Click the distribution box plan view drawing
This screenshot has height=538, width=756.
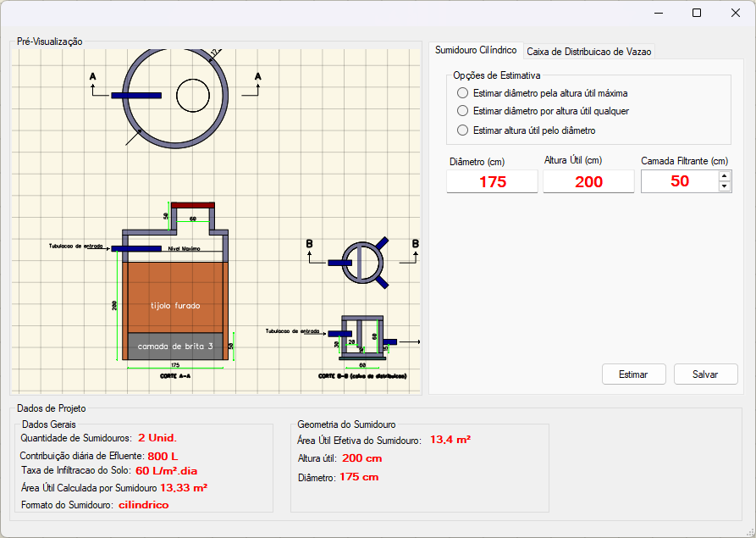coord(362,263)
